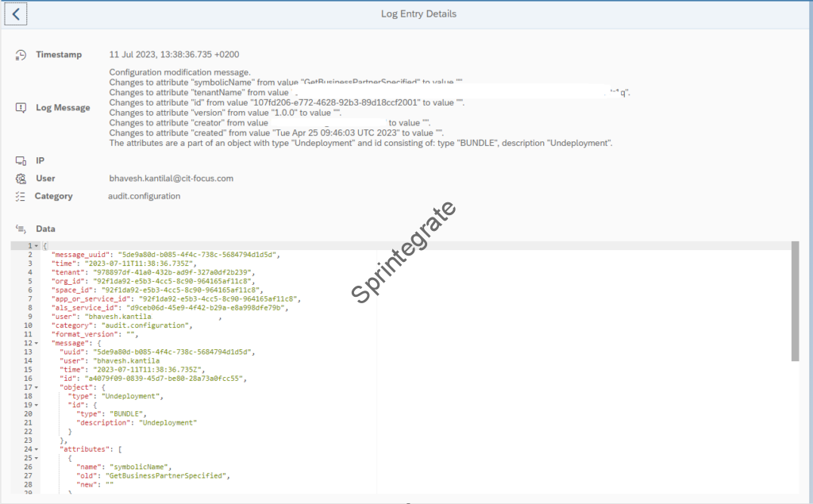The width and height of the screenshot is (813, 504).
Task: Click the User gear icon
Action: (x=21, y=179)
